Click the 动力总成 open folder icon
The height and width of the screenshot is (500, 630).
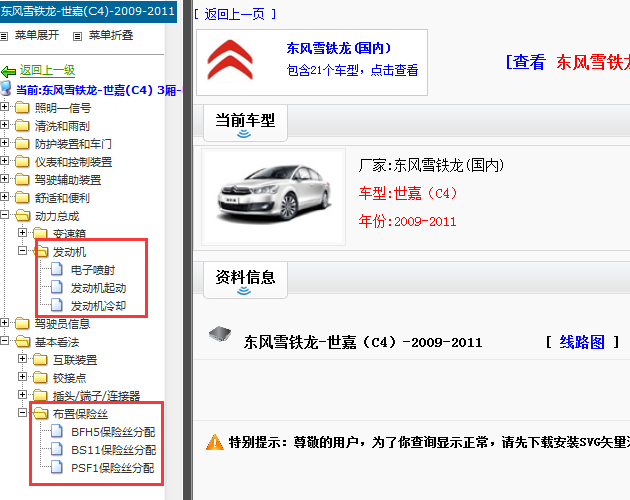[x=22, y=215]
